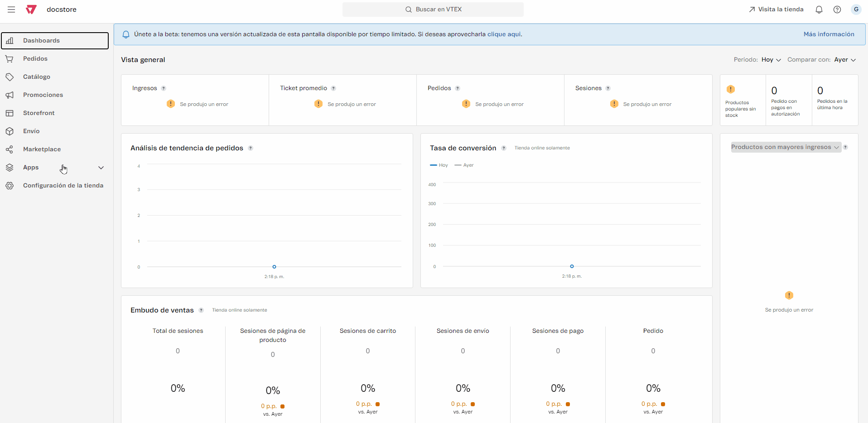Open Catálogo in the sidebar

[x=37, y=77]
